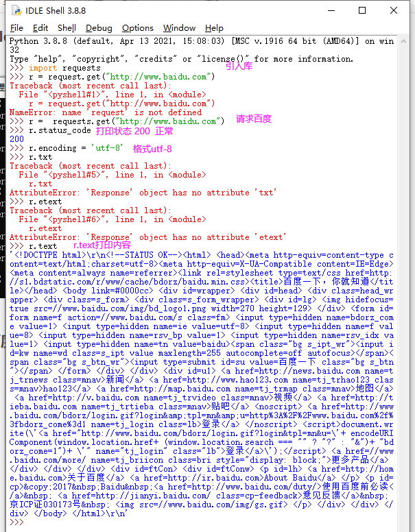Click the IDLE Python icon in title bar
Viewport: 415px width, 532px height.
[x=16, y=10]
